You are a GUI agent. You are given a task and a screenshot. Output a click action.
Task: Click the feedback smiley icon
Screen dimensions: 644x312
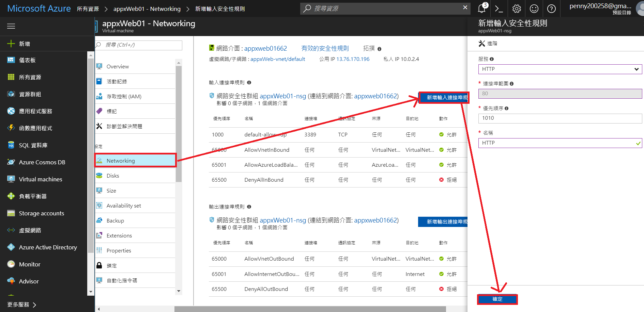click(534, 9)
